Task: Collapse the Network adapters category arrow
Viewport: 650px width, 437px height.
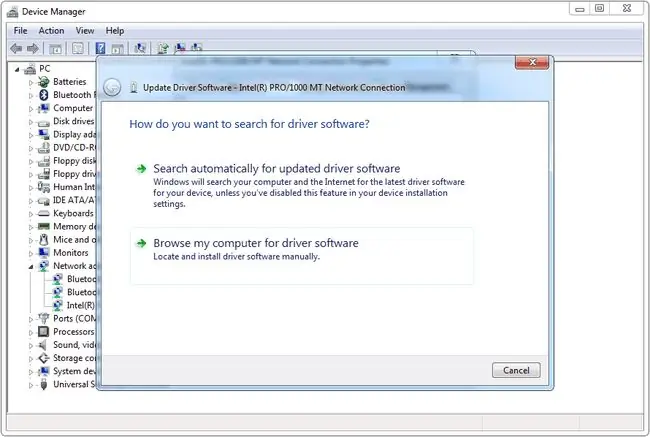Action: point(31,267)
